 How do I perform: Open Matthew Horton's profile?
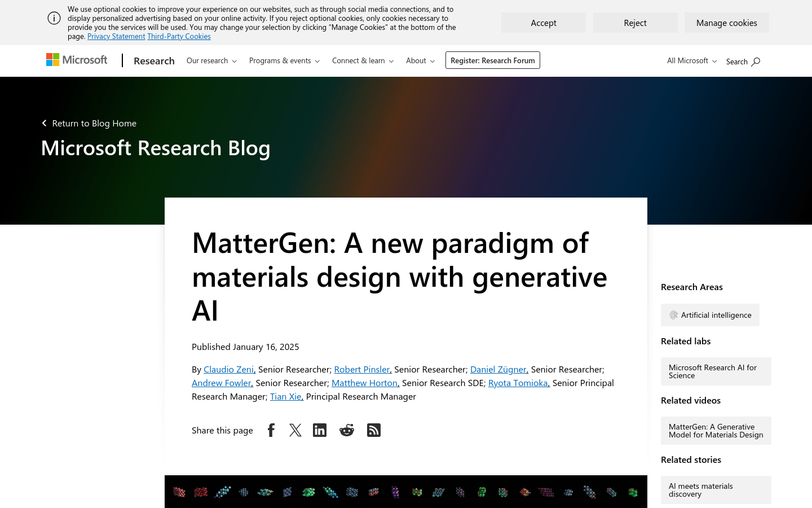(365, 383)
